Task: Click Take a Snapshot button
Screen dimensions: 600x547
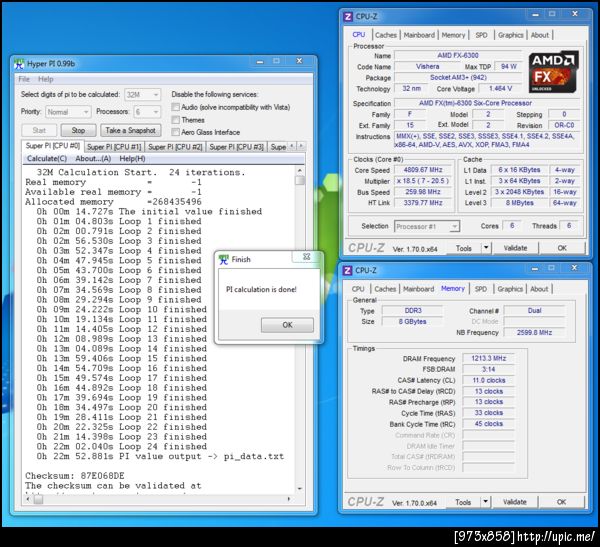Action: point(130,130)
